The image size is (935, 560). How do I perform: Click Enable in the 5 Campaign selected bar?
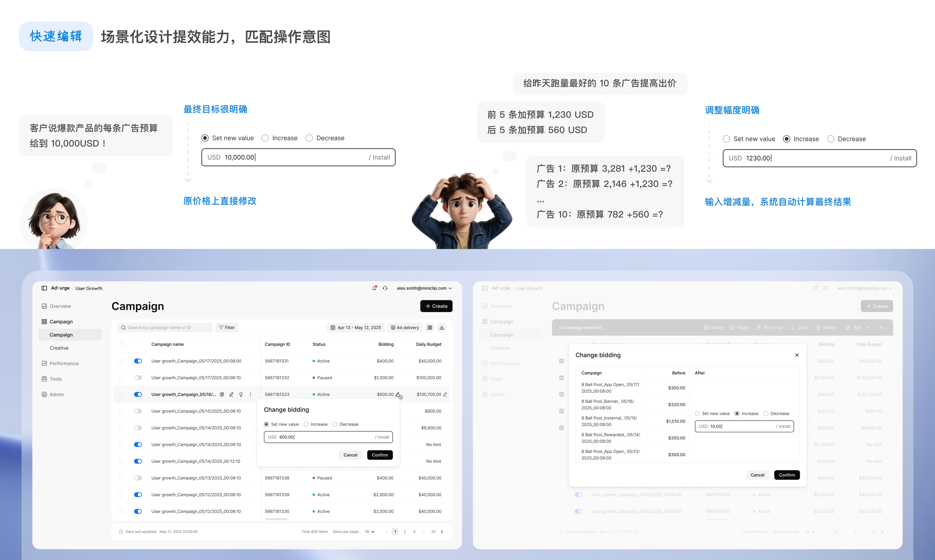pyautogui.click(x=713, y=327)
